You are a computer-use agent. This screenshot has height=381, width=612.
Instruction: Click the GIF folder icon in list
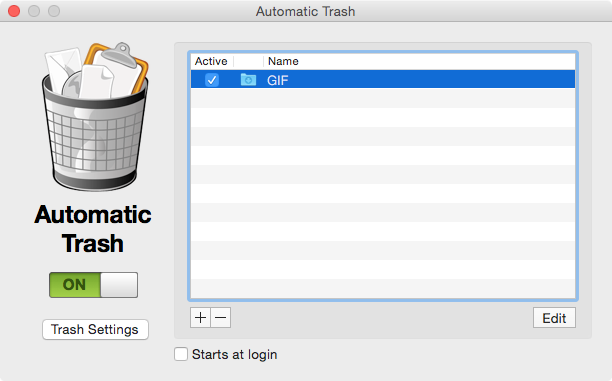(248, 80)
